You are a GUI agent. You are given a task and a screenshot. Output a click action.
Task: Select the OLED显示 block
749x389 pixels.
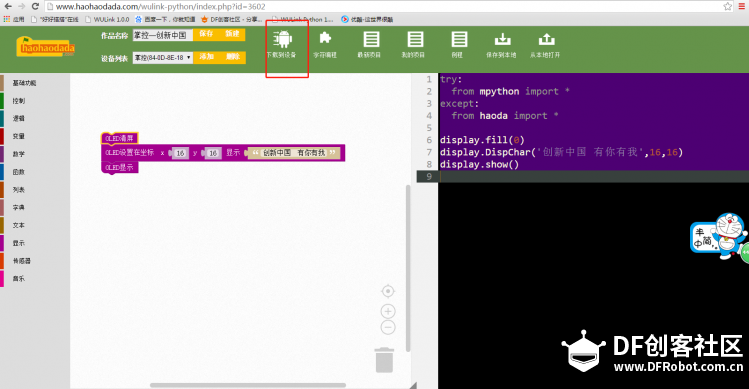pyautogui.click(x=119, y=167)
